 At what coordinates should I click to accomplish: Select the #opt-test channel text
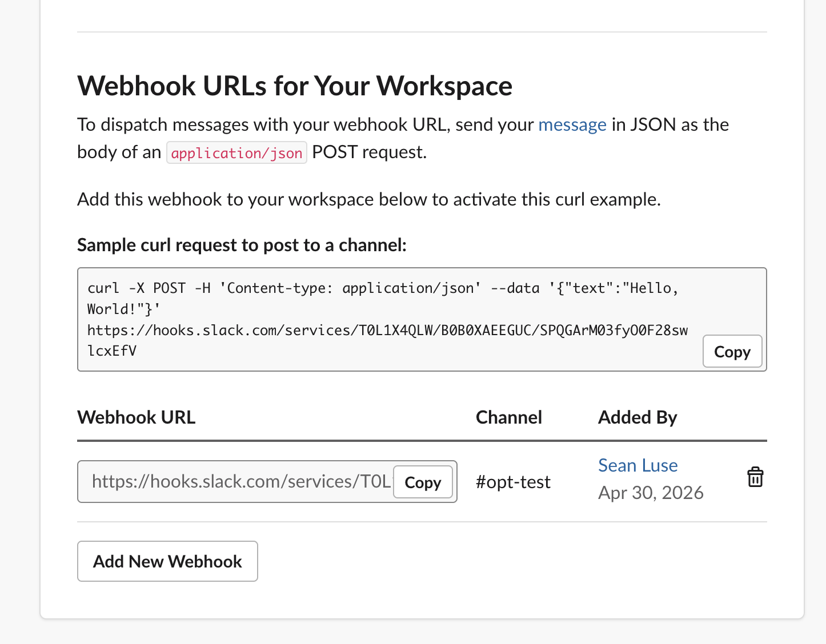[513, 482]
